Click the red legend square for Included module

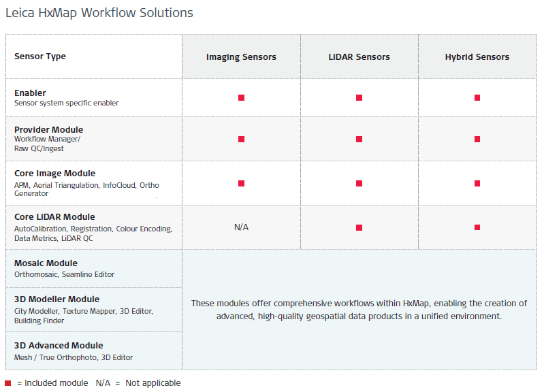pos(8,383)
